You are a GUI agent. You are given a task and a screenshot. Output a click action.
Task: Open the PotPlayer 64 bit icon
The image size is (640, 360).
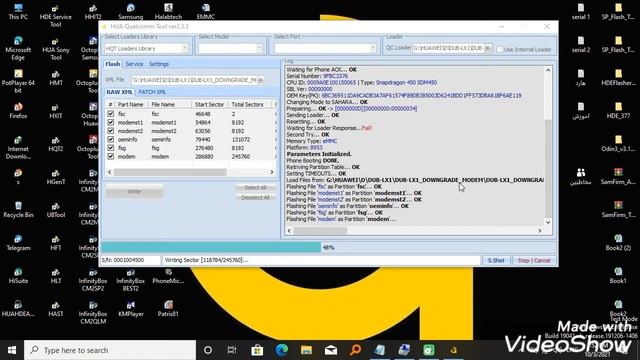(x=18, y=82)
